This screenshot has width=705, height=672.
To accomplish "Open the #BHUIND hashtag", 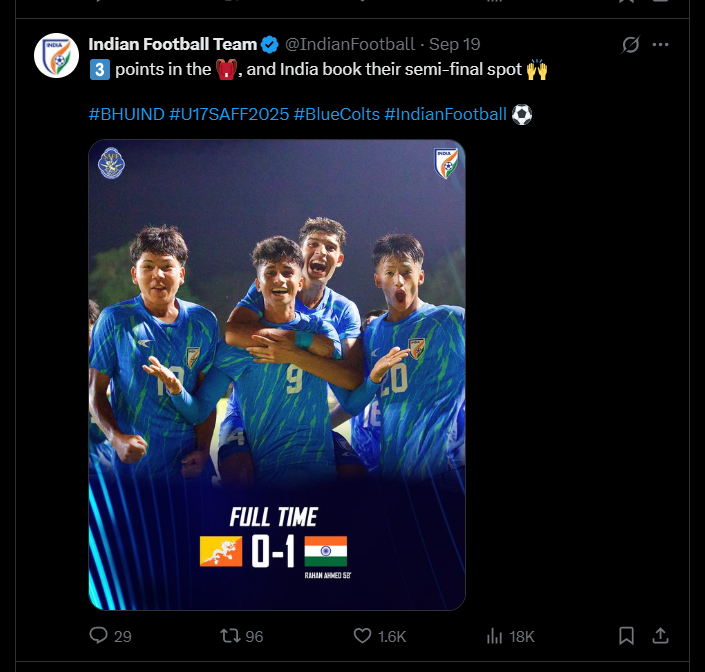I will click(x=126, y=114).
